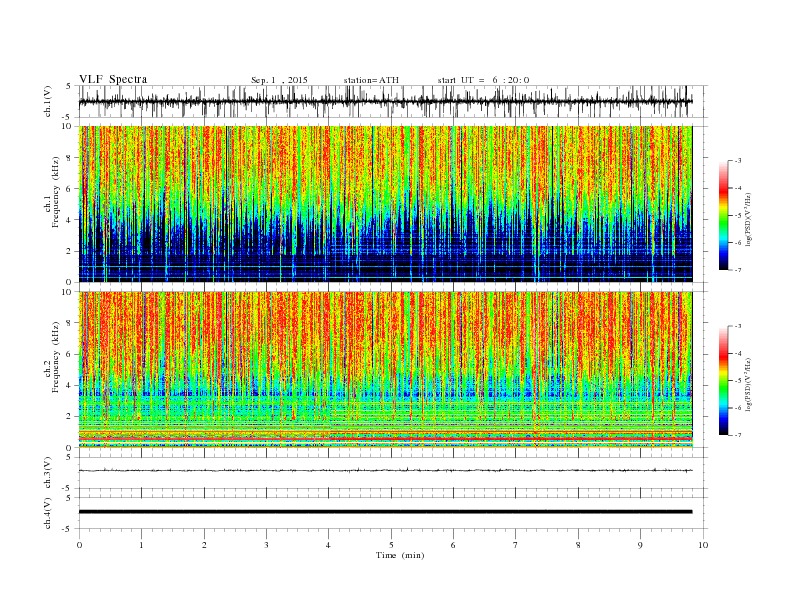The image size is (792, 612).
Task: Click the 'ch.1(V)' waveform axis label
Action: pyautogui.click(x=48, y=101)
